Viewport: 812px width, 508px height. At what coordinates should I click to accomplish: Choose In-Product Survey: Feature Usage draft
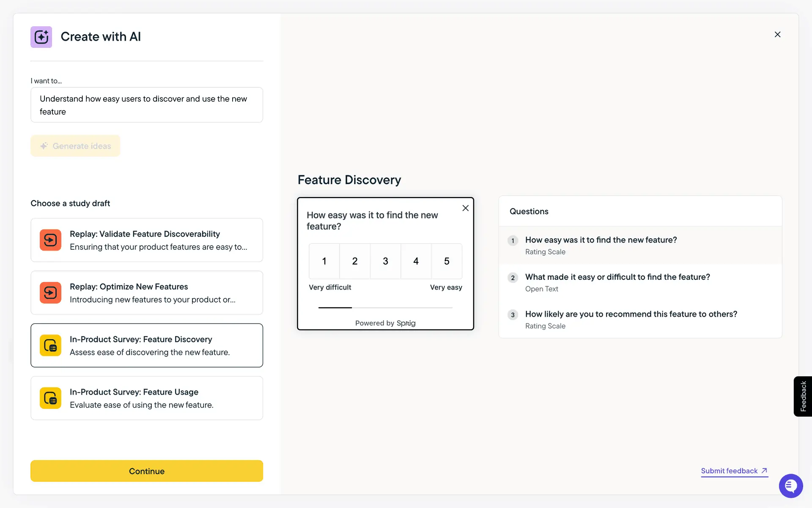click(x=147, y=398)
